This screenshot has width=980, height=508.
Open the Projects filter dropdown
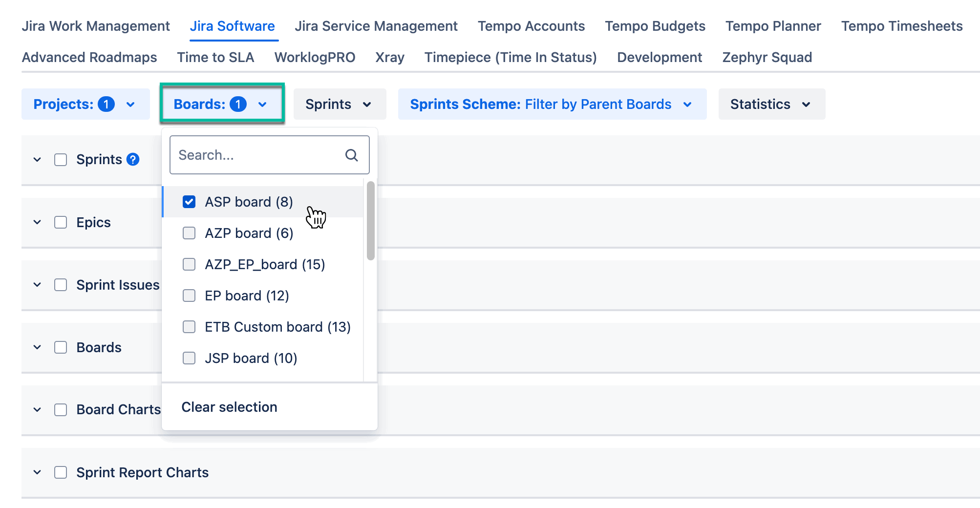[x=85, y=104]
